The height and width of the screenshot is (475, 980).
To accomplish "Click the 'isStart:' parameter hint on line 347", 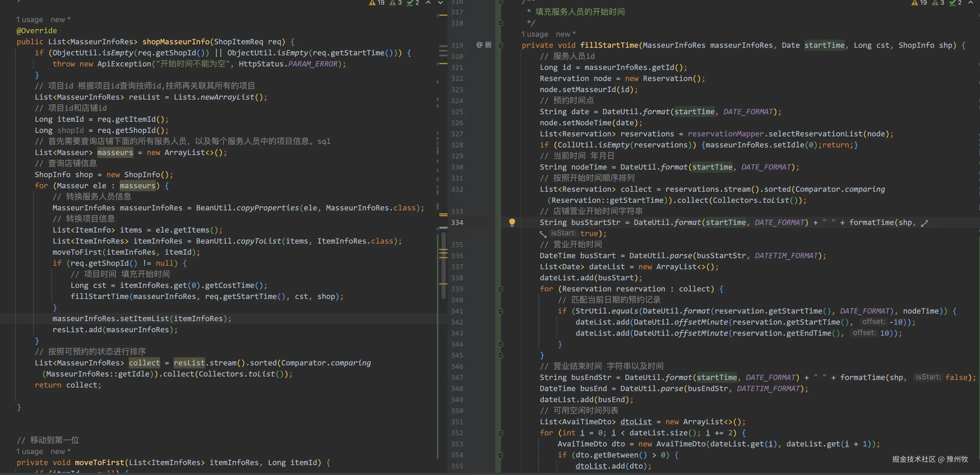I will pos(928,377).
